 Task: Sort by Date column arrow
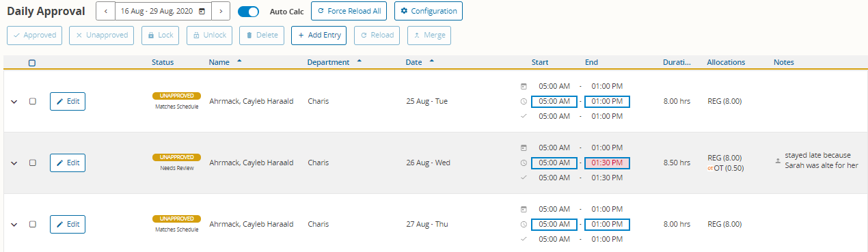431,61
